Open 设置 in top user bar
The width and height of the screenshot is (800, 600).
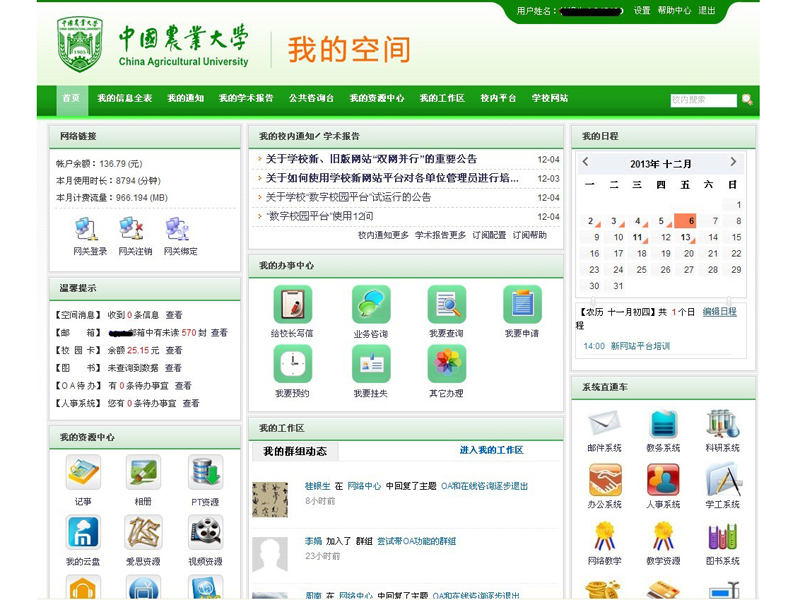coord(642,10)
